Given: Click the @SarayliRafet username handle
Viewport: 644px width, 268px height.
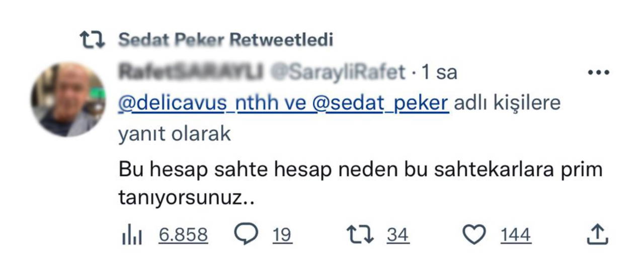Looking at the screenshot, I should coord(338,72).
